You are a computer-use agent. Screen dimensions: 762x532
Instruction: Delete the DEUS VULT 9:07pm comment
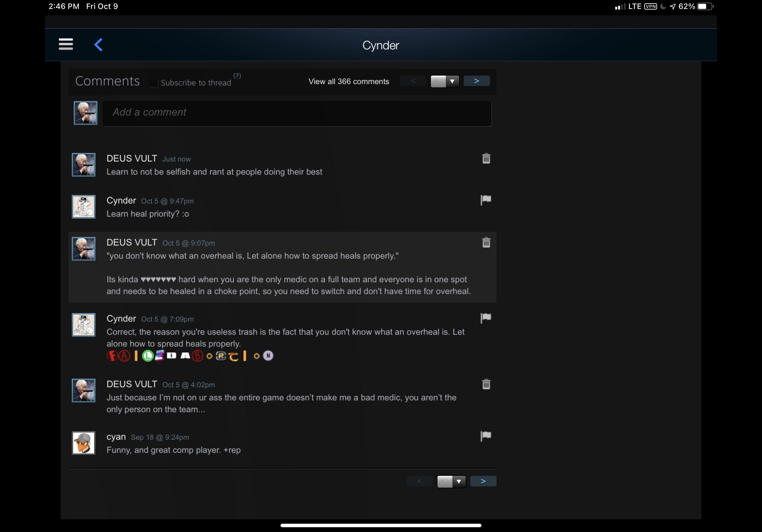pyautogui.click(x=486, y=242)
